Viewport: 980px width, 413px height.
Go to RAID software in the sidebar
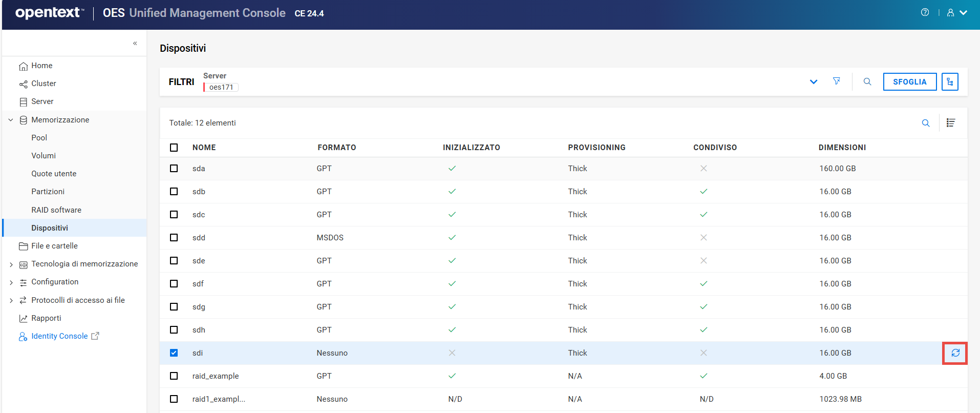[56, 210]
